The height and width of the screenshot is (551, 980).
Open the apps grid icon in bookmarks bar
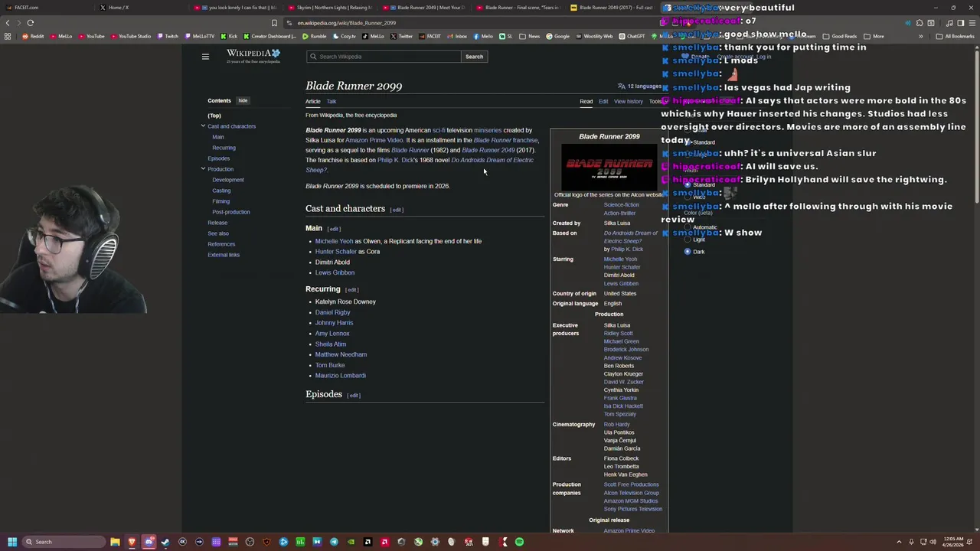click(8, 36)
